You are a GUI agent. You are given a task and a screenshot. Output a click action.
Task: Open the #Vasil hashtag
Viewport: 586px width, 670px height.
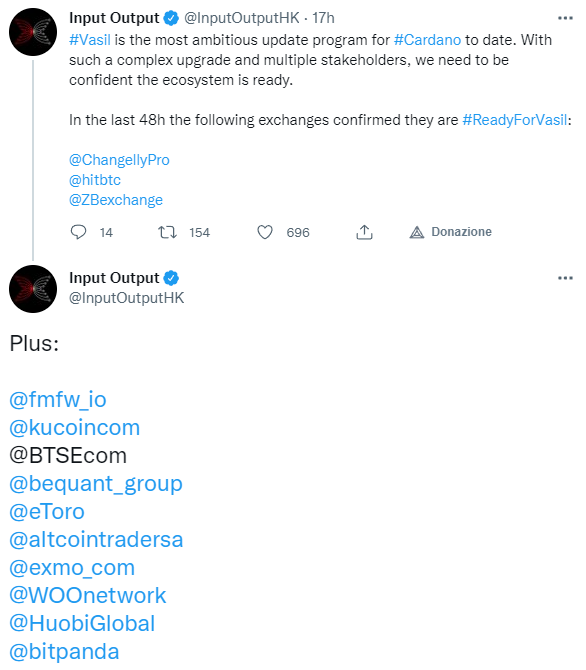tap(90, 40)
